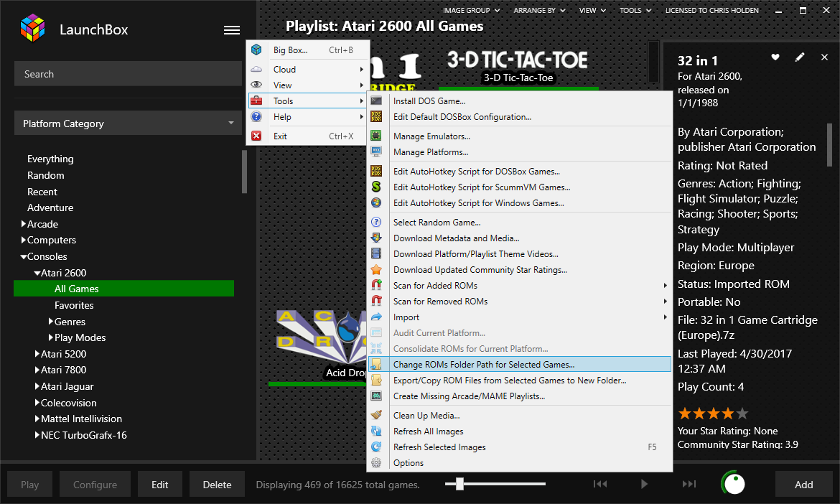Edit game details using the pencil icon

tap(800, 57)
